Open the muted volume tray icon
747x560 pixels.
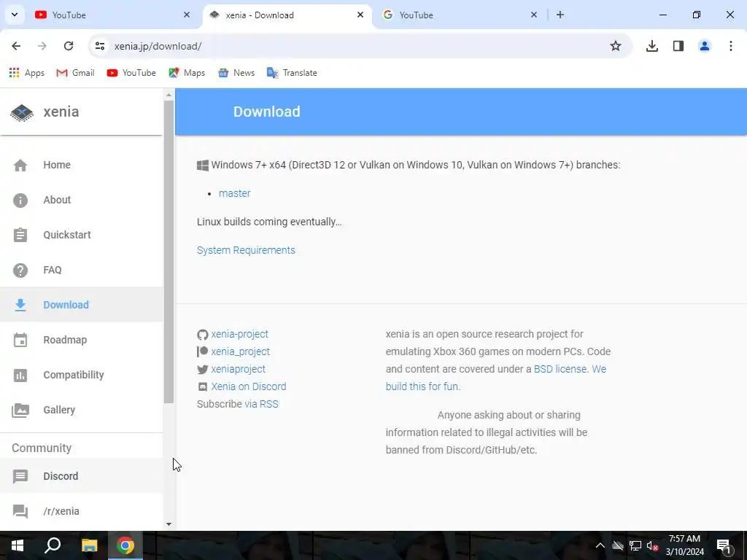(x=653, y=545)
